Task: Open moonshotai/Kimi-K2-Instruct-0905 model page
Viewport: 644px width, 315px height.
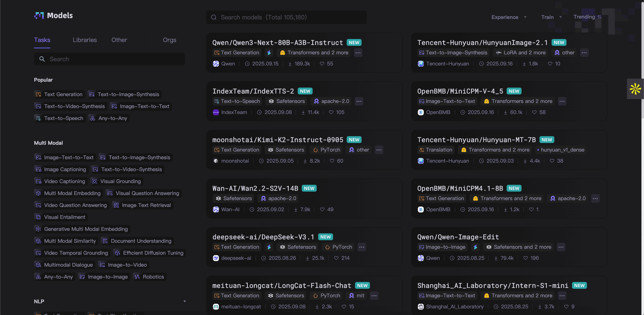Action: coord(277,140)
